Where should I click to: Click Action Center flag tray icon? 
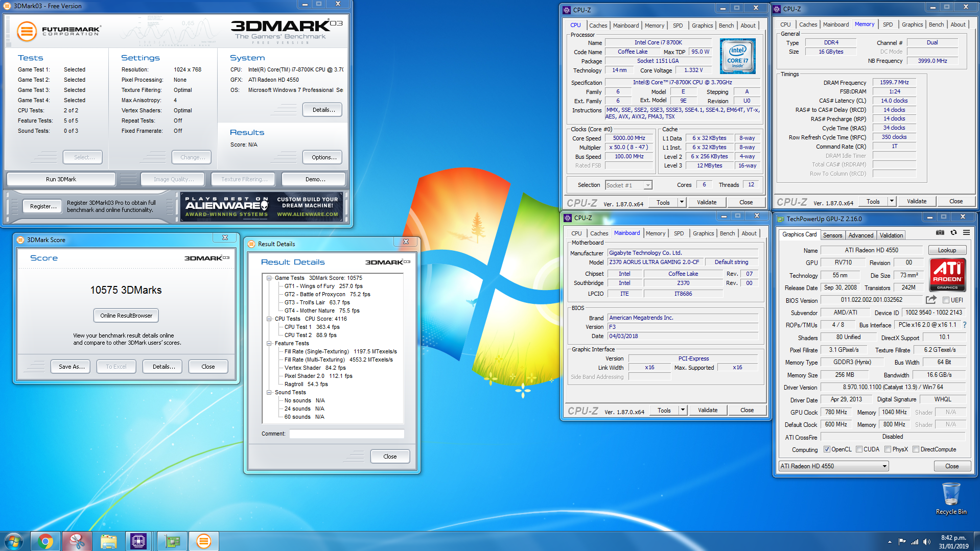point(902,542)
